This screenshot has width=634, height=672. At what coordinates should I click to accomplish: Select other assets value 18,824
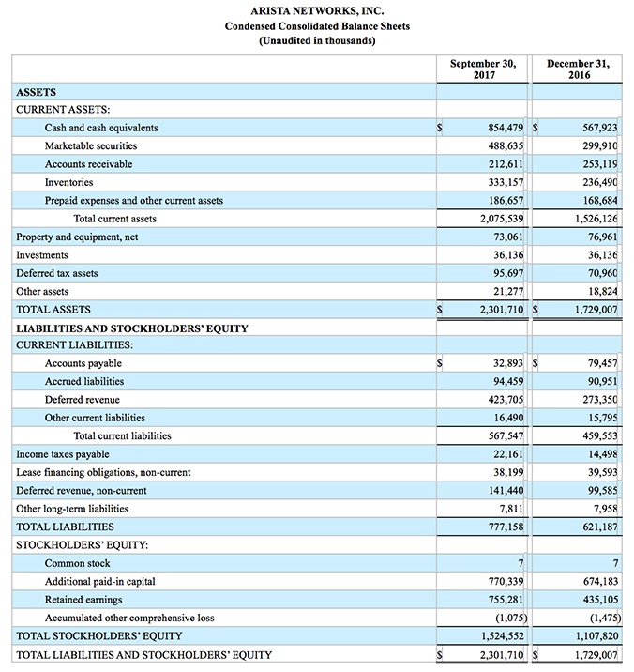(603, 292)
